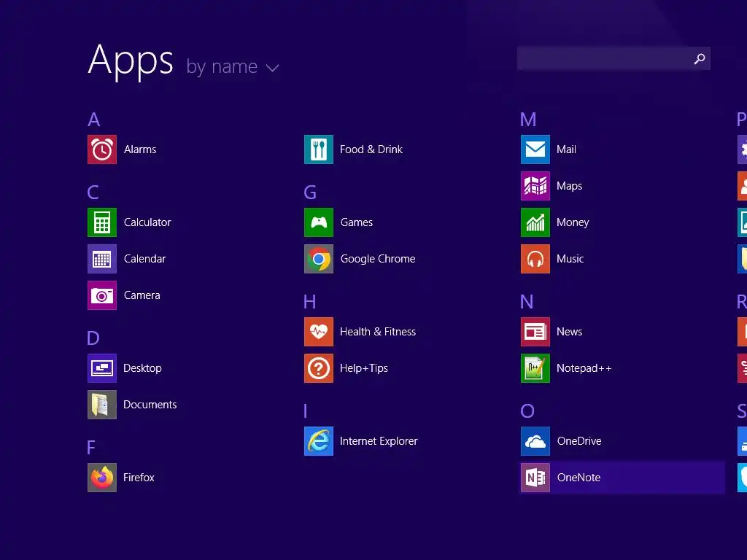Click the "Help+Tips" text label
Image resolution: width=747 pixels, height=560 pixels.
click(x=364, y=368)
